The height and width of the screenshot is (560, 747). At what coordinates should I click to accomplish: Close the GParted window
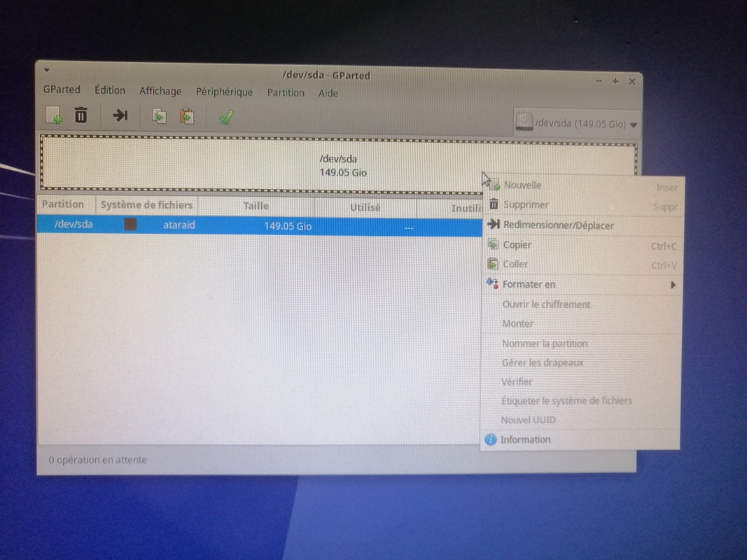631,82
